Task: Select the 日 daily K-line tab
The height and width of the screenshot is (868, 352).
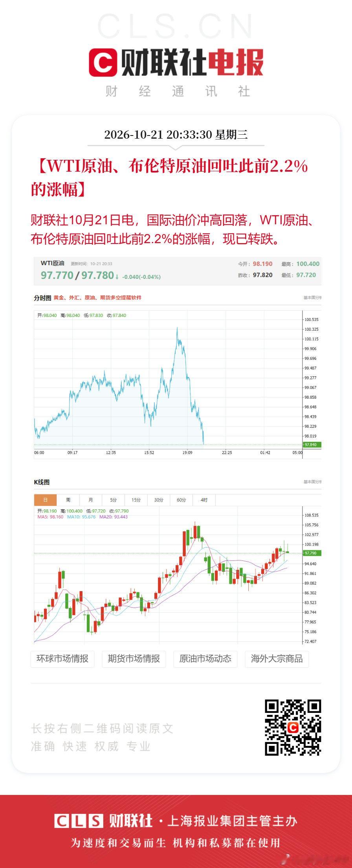Action: point(45,500)
